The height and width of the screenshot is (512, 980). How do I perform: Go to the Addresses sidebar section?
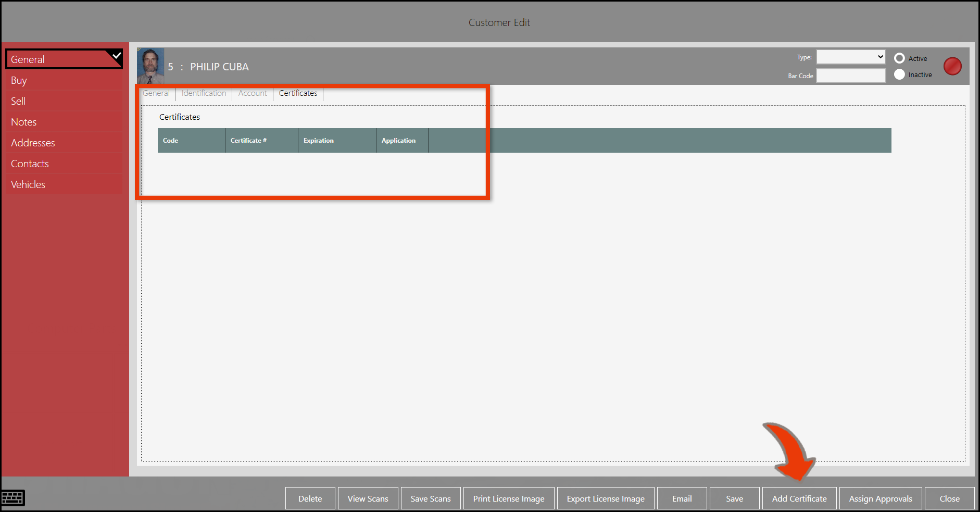(x=33, y=143)
